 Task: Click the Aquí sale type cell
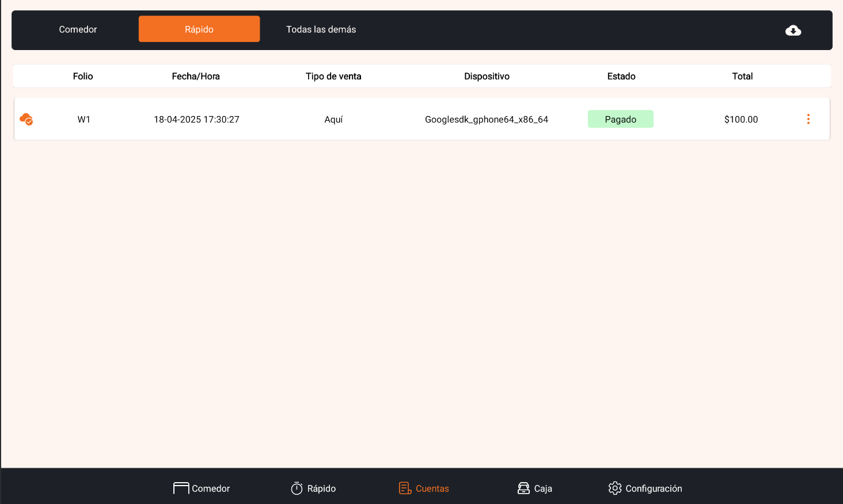(x=333, y=119)
